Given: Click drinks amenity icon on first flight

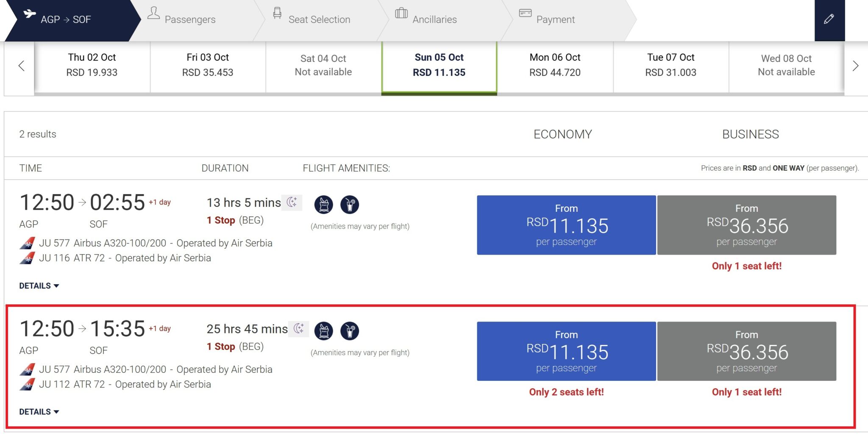Looking at the screenshot, I should point(350,205).
